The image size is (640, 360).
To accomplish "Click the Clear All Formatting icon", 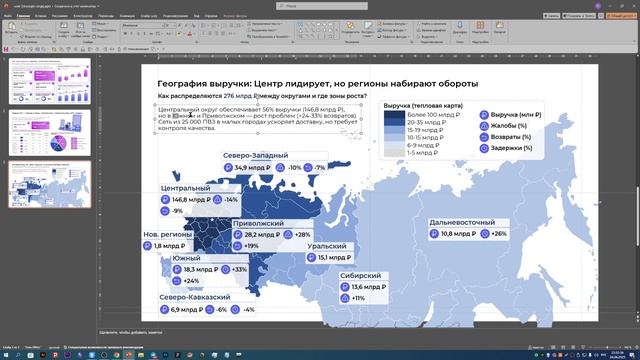I will pyautogui.click(x=193, y=25).
